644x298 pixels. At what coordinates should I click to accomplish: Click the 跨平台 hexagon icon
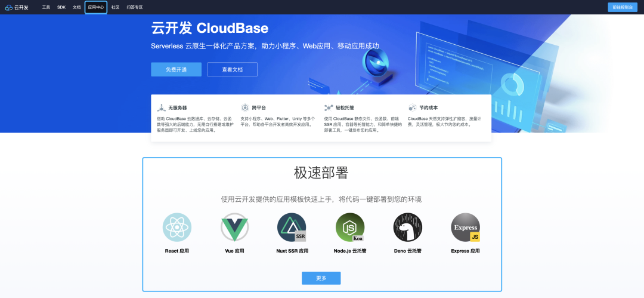(x=245, y=108)
